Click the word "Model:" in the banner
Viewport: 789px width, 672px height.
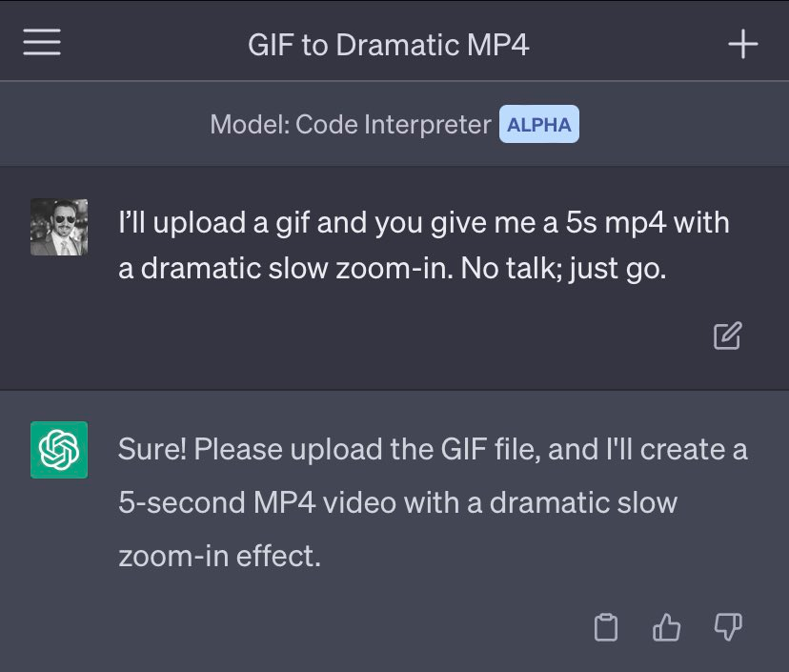point(249,124)
